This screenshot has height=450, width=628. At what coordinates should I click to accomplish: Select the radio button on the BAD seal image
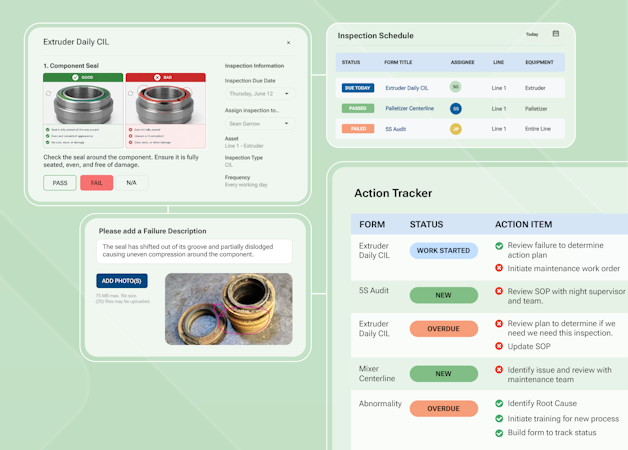click(x=131, y=93)
